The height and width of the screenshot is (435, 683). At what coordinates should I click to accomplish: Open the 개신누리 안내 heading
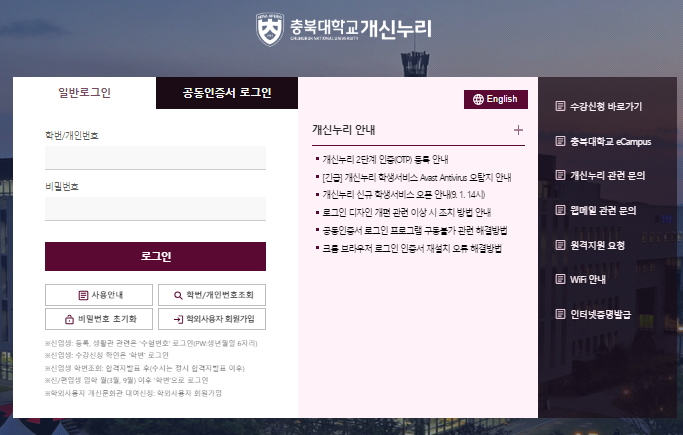pos(344,130)
